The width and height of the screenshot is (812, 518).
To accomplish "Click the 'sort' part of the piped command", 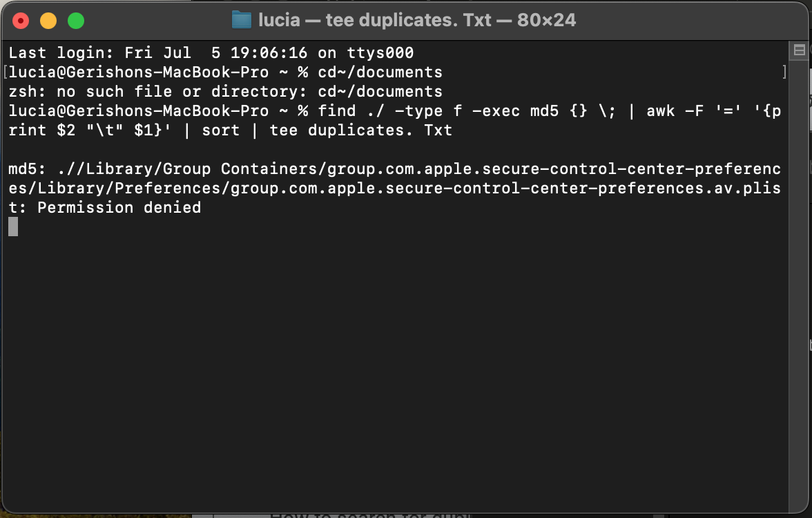I will [222, 130].
